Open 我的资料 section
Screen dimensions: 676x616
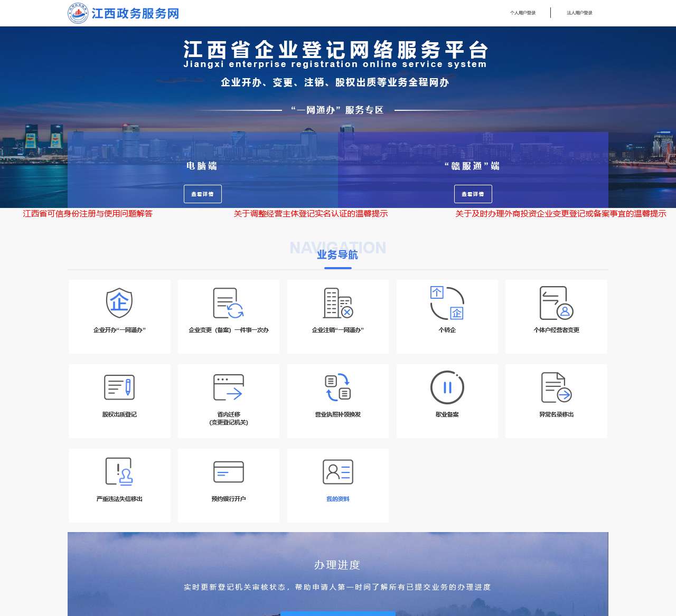[x=337, y=485]
